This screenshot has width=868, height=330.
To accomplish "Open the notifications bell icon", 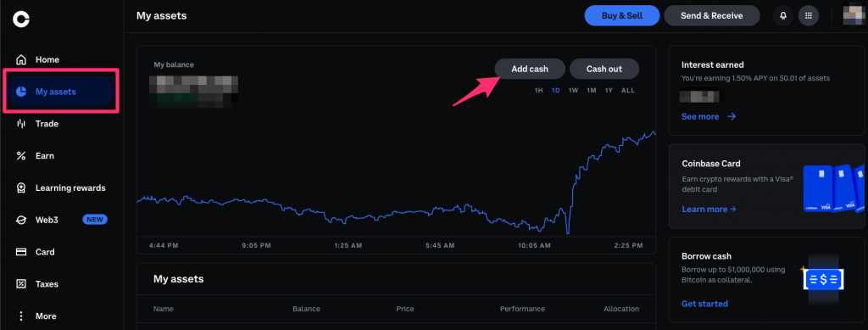I will pyautogui.click(x=783, y=15).
